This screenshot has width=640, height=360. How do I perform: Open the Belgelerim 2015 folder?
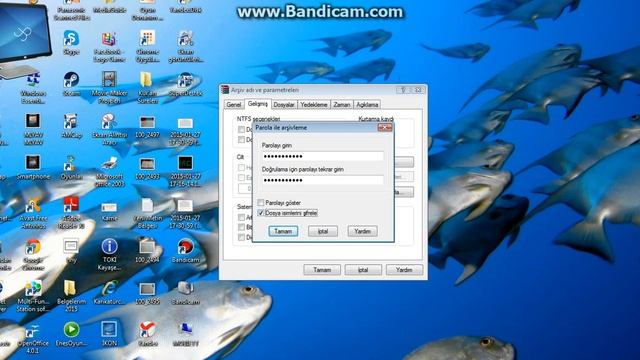point(71,296)
